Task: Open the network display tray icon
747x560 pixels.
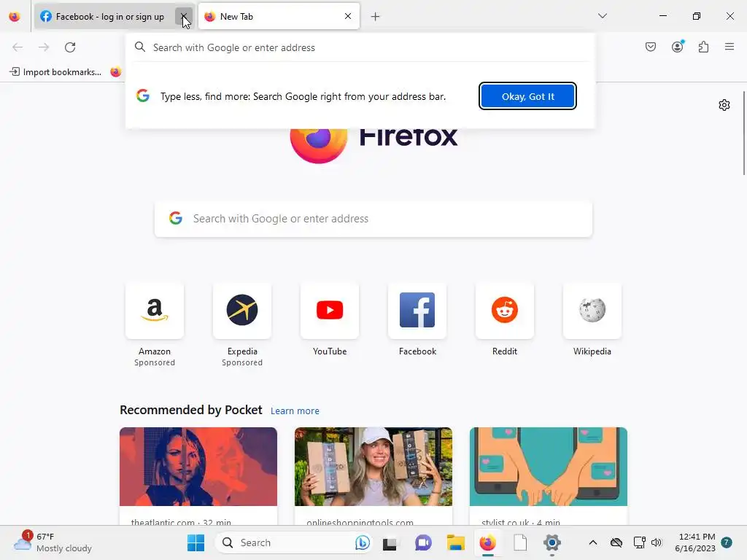Action: click(x=639, y=542)
